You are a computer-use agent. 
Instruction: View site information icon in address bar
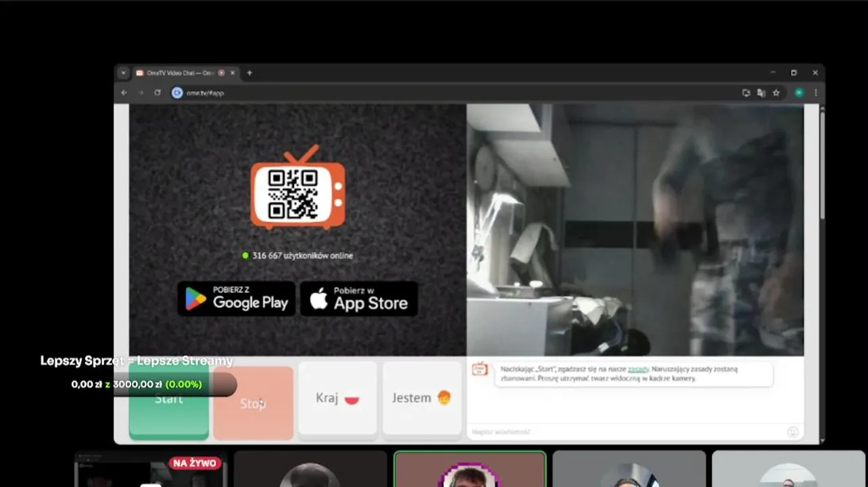pos(177,93)
